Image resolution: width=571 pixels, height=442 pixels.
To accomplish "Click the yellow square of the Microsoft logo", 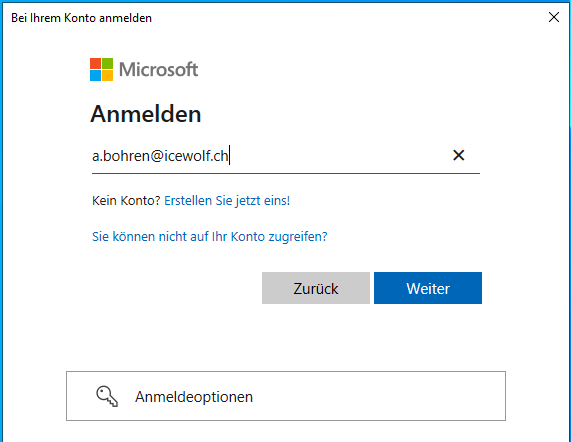I will click(107, 75).
